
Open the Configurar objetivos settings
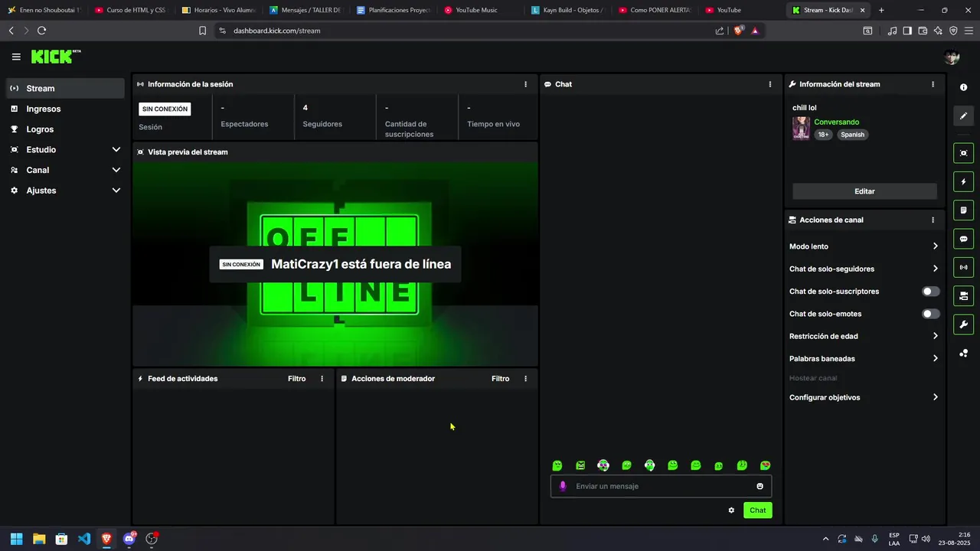pos(864,397)
